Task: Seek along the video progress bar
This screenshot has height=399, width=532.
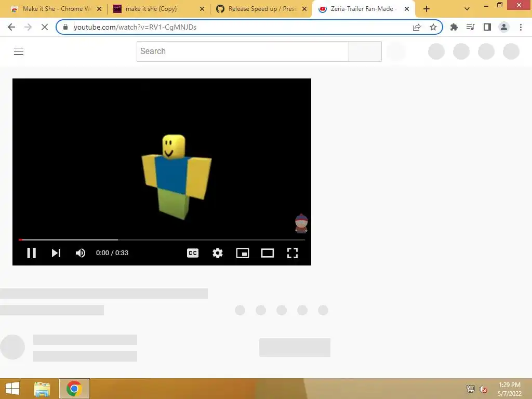Action: (162, 240)
